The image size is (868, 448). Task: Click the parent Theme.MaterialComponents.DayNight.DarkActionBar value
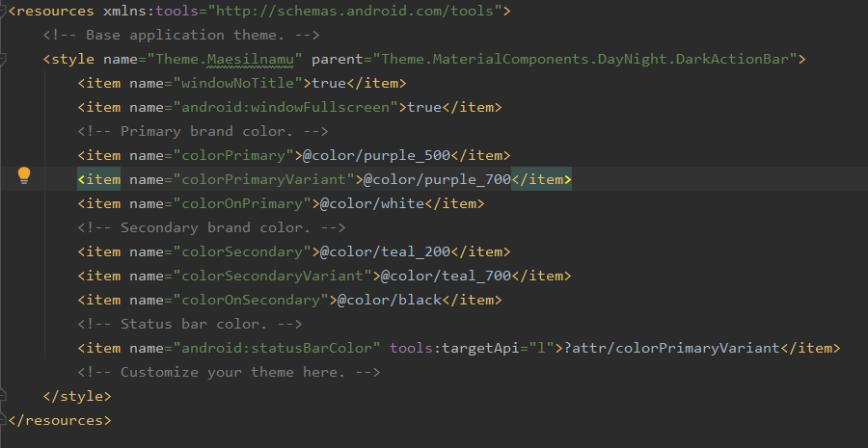[x=584, y=59]
